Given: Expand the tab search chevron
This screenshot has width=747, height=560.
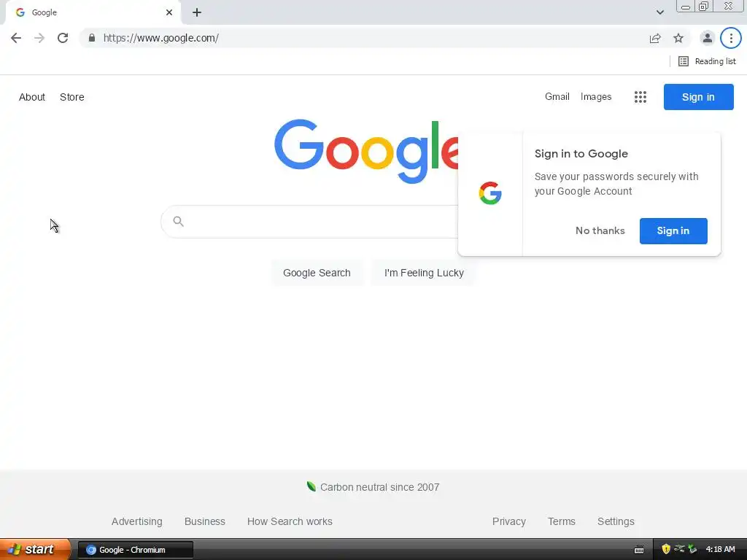Looking at the screenshot, I should click(659, 12).
